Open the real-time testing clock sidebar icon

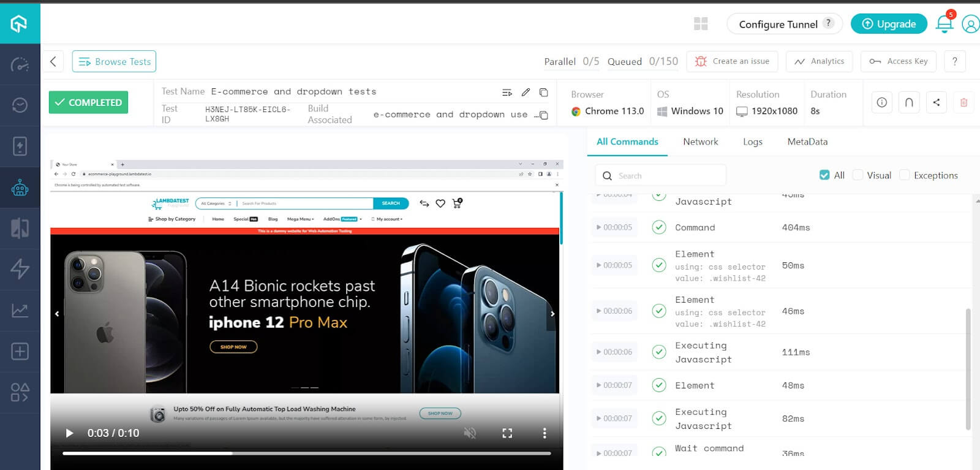tap(20, 105)
